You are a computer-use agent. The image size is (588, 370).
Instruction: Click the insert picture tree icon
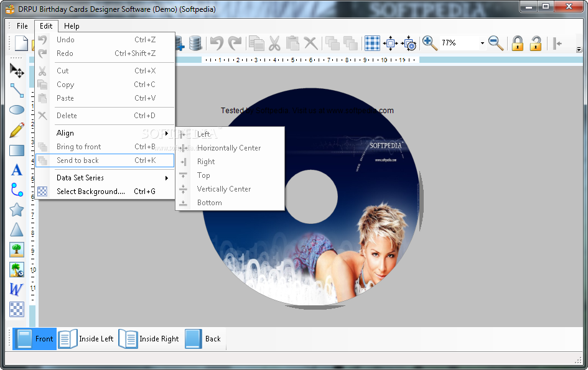pyautogui.click(x=17, y=249)
